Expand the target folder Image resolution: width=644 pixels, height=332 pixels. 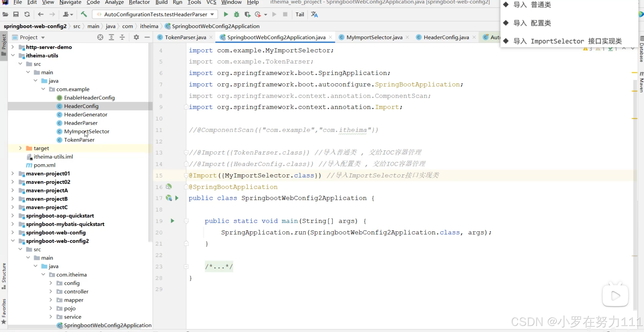pyautogui.click(x=20, y=148)
